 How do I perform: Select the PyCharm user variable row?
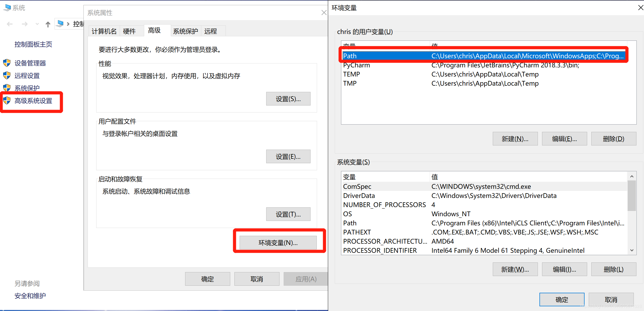356,65
